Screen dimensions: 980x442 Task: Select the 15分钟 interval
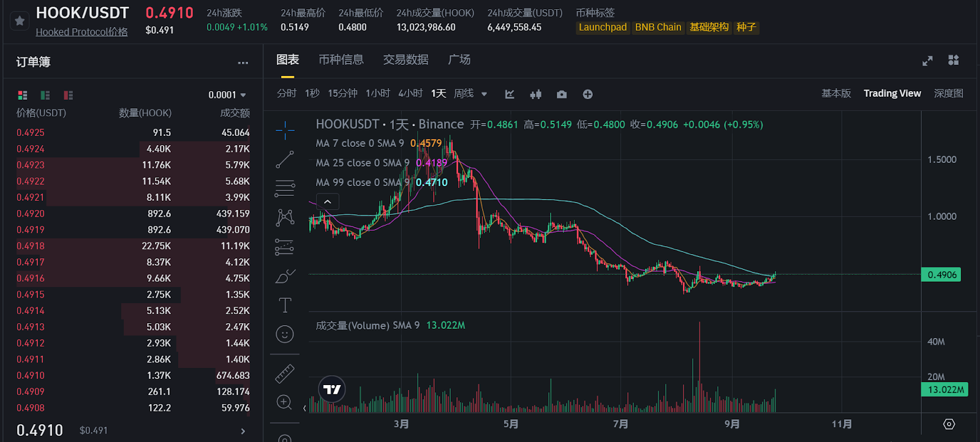click(342, 94)
